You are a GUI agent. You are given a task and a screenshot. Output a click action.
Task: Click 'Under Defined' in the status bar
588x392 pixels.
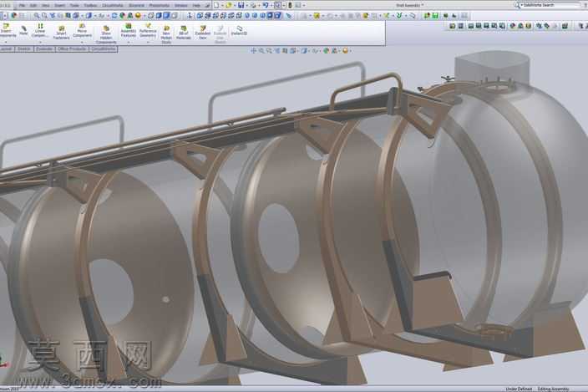point(519,389)
